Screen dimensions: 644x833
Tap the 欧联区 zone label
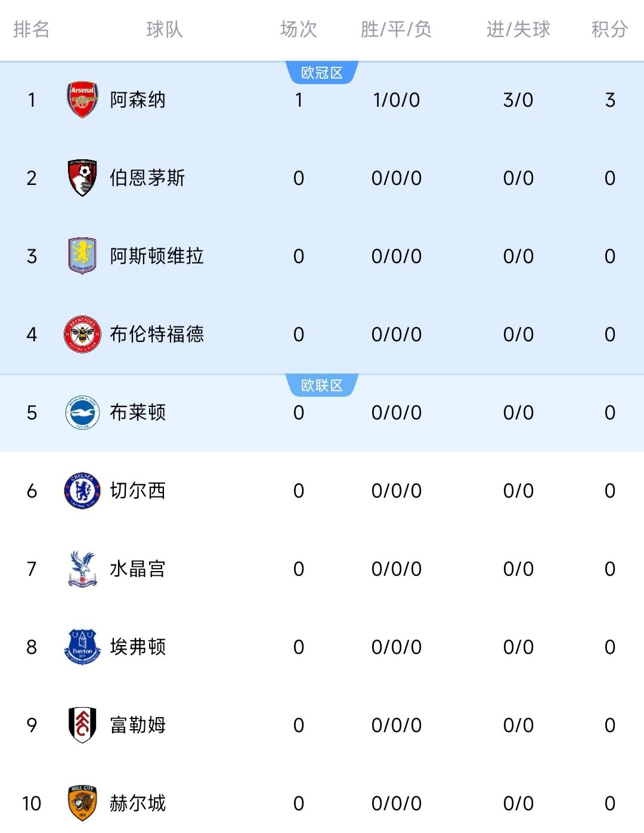click(322, 385)
